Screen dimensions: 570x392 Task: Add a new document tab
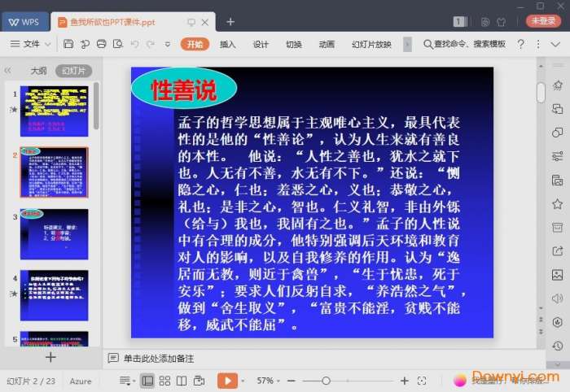230,22
